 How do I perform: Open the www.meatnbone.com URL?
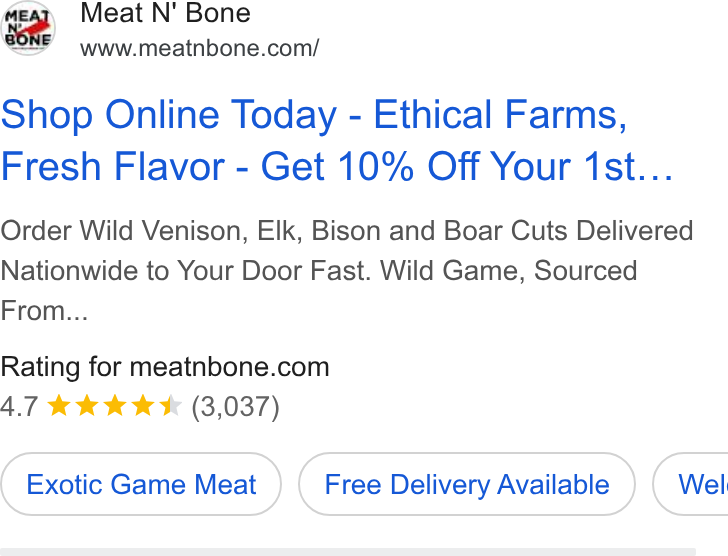click(199, 48)
